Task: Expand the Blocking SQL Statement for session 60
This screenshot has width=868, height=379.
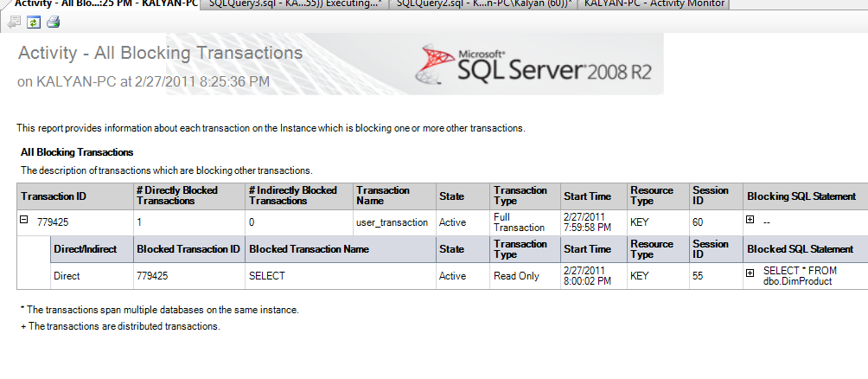Action: pos(750,220)
